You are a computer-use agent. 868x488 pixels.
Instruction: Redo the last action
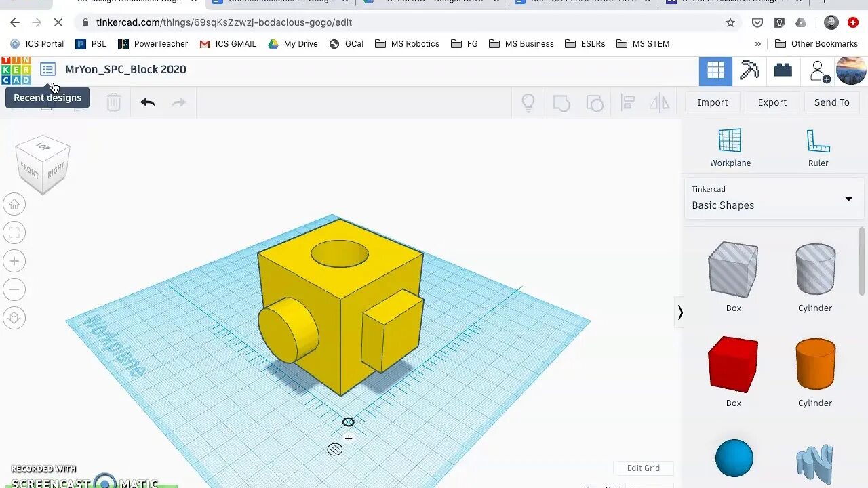click(x=179, y=102)
